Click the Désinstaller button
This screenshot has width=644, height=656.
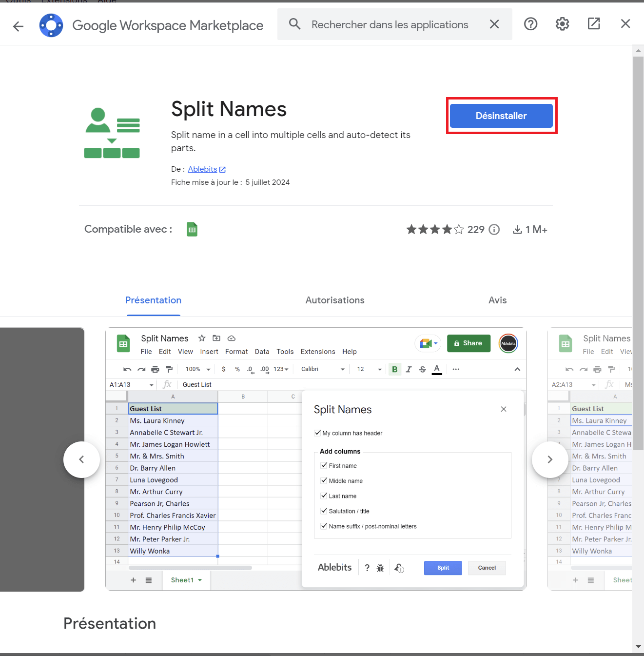(x=501, y=116)
